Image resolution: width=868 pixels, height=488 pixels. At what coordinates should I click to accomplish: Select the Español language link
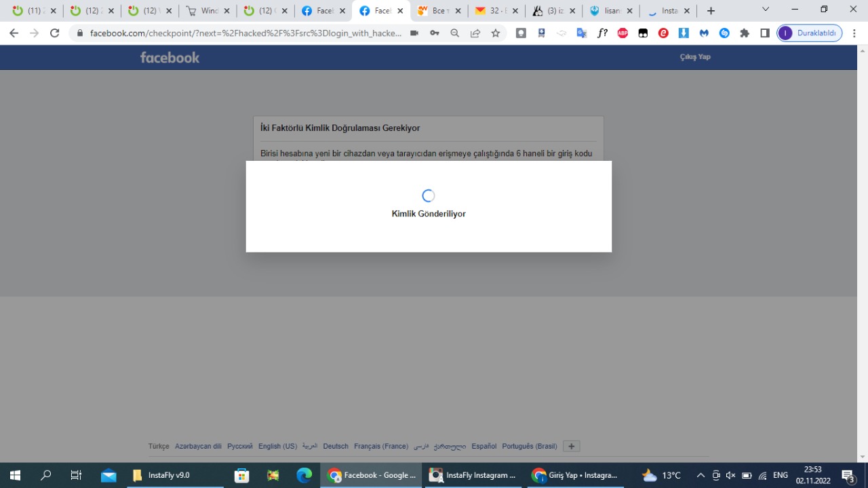484,447
